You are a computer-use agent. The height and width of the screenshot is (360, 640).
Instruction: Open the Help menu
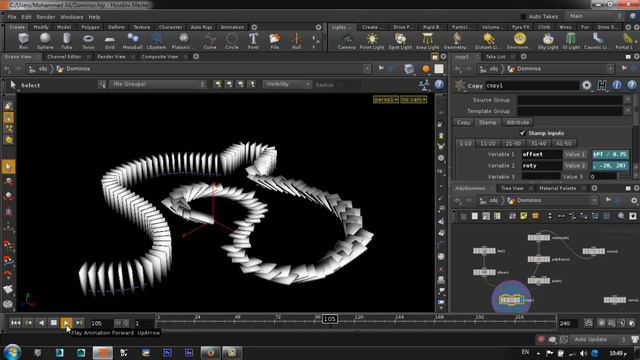94,17
